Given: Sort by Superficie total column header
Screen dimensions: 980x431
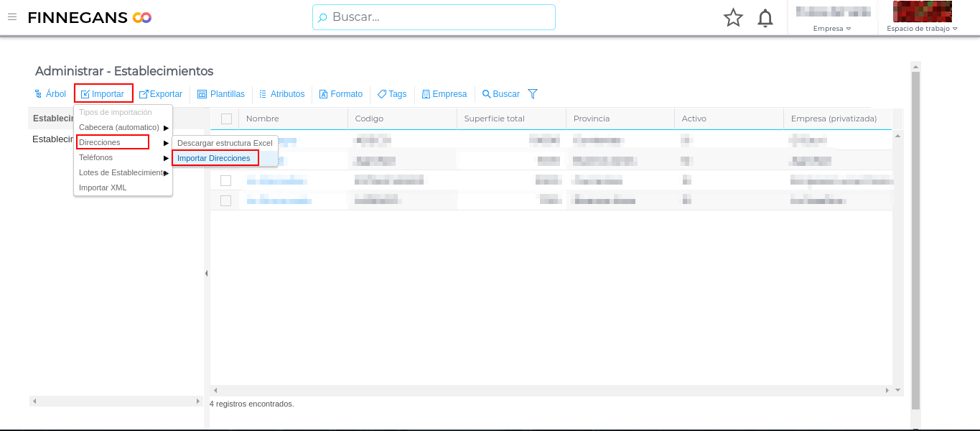Looking at the screenshot, I should coord(511,119).
